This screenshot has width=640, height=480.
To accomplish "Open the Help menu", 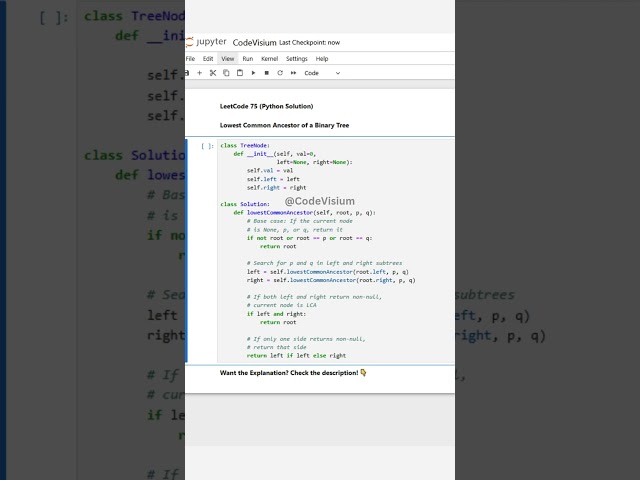I will [x=322, y=59].
